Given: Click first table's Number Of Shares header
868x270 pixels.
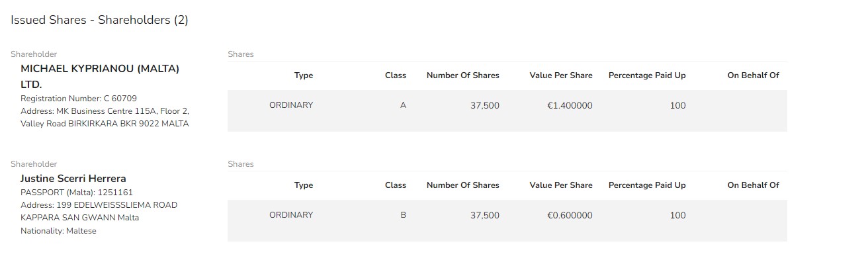Looking at the screenshot, I should click(463, 75).
